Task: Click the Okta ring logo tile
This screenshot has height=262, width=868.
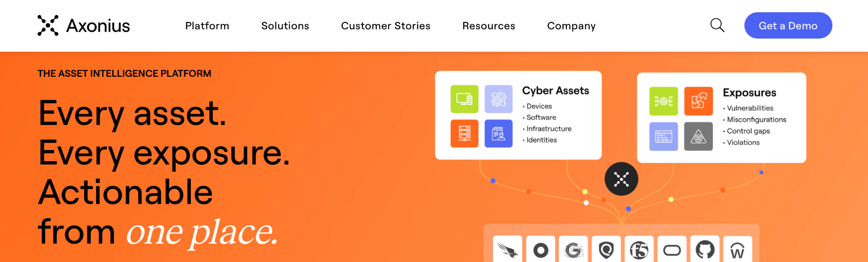Action: (x=541, y=249)
